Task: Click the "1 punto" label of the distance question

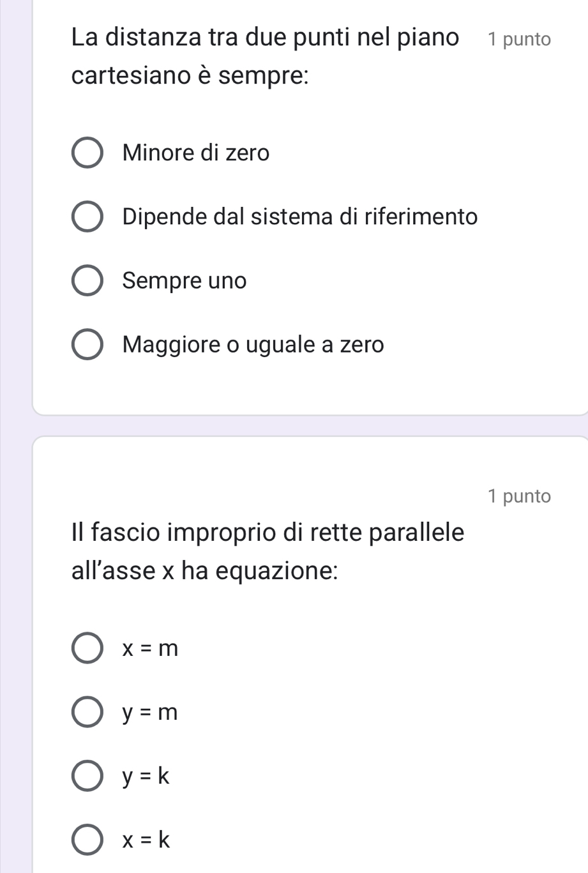Action: coord(518,40)
